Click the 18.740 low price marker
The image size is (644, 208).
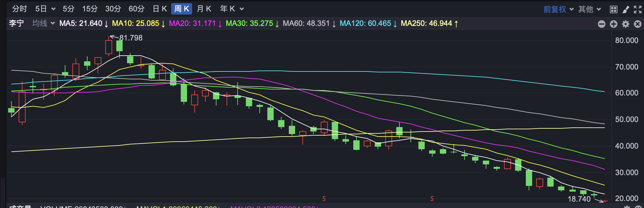pos(579,199)
